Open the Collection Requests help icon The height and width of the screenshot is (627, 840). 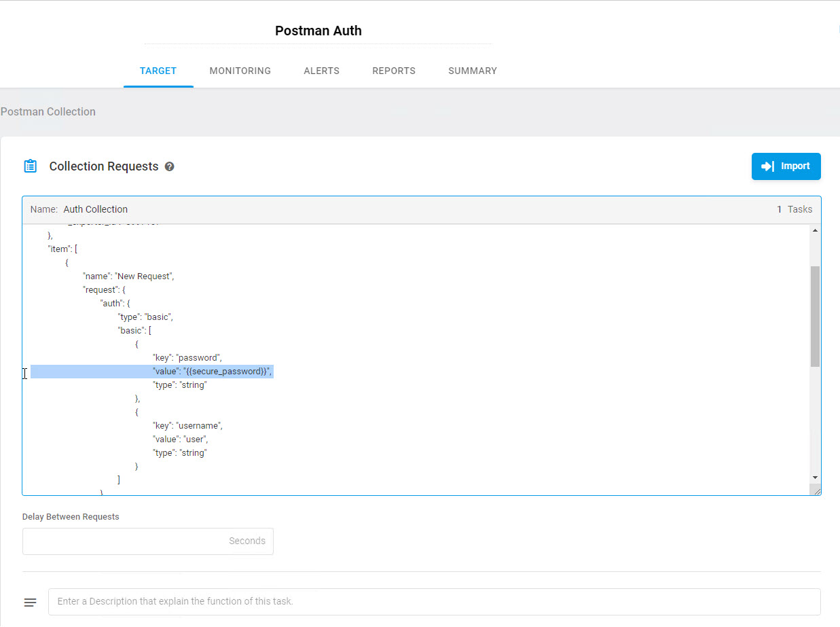(169, 166)
